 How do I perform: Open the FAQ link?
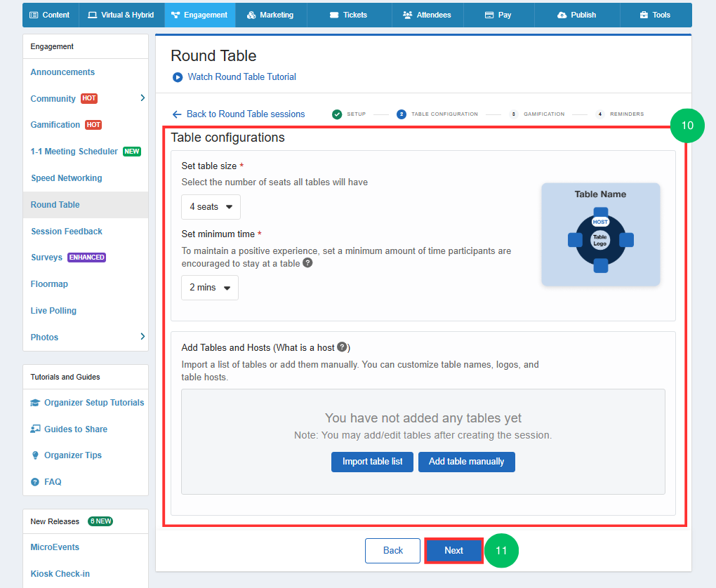click(53, 481)
